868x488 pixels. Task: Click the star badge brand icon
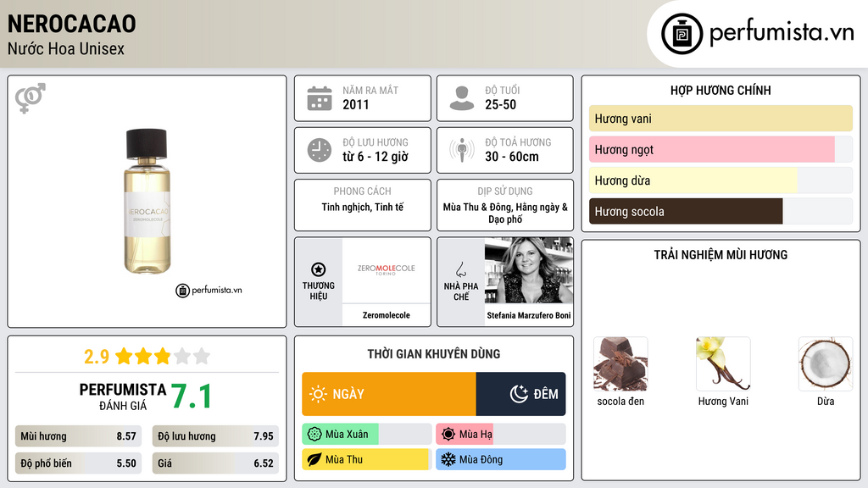[319, 269]
